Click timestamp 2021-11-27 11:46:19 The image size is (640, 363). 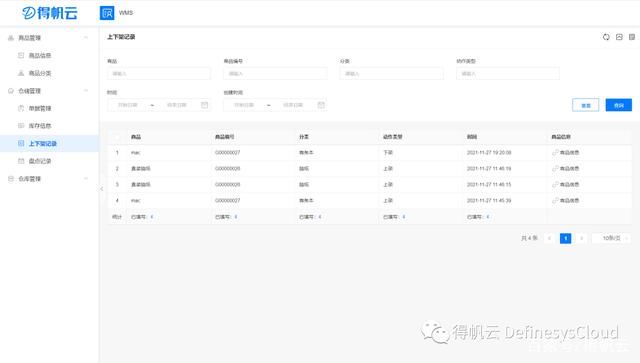coord(489,168)
